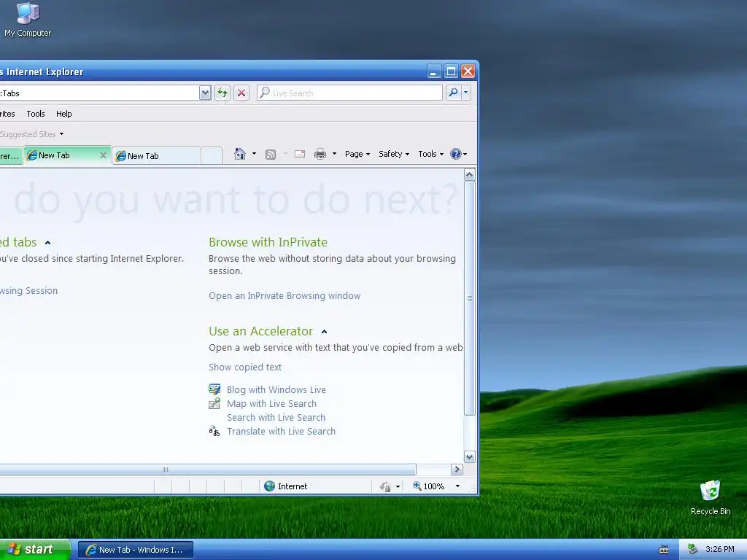The width and height of the screenshot is (747, 560).
Task: Click the Tabs address bar field
Action: tap(99, 93)
